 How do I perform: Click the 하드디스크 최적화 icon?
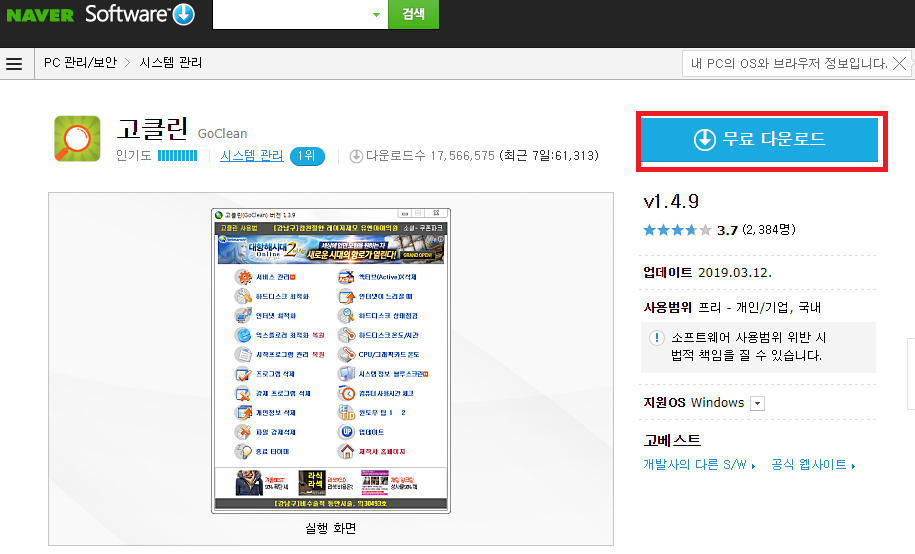tap(243, 296)
